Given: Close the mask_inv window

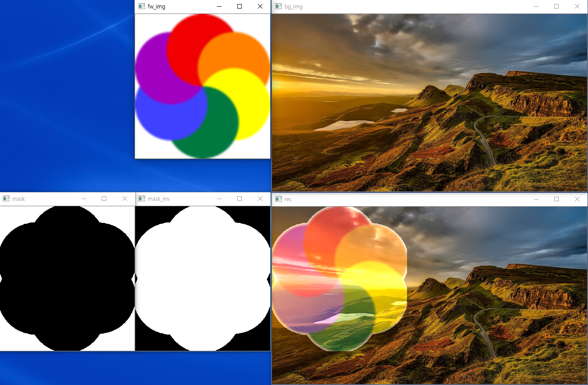Looking at the screenshot, I should tap(260, 199).
